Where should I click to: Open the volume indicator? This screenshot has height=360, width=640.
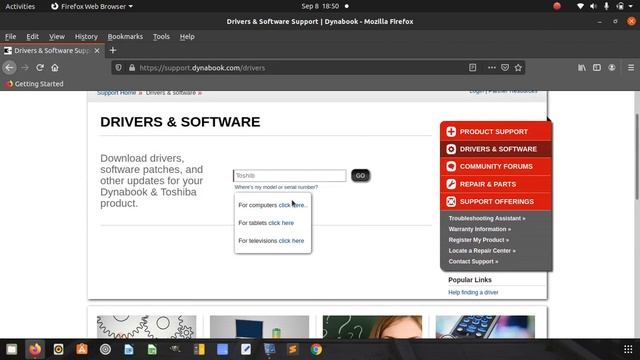(x=593, y=6)
